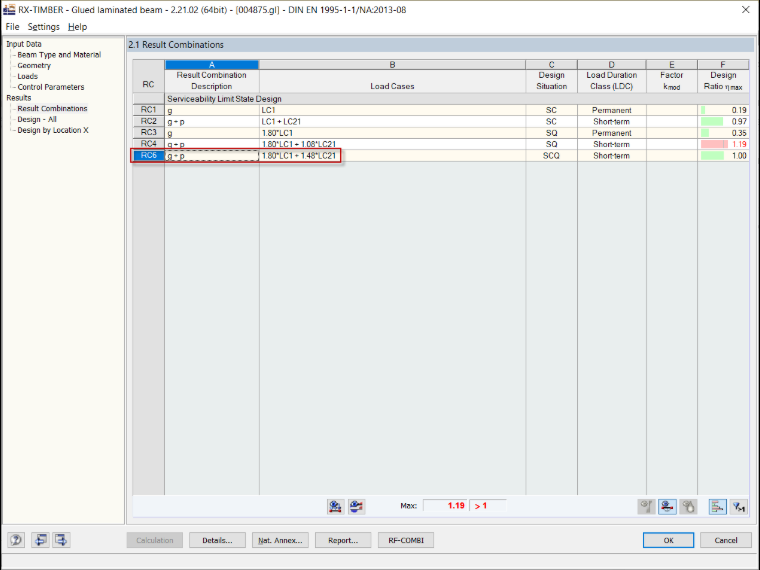Click design situation SCQ cell
760x570 pixels.
click(551, 156)
